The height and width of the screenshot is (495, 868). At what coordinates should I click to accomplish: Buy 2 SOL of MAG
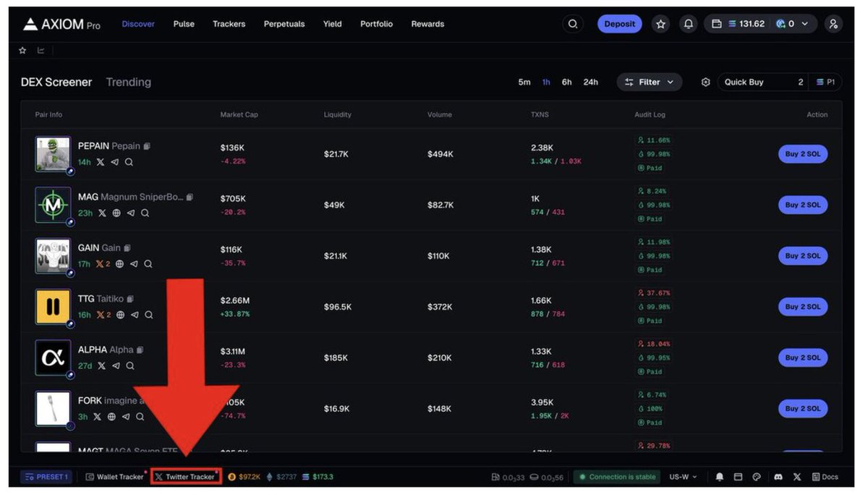(x=803, y=205)
